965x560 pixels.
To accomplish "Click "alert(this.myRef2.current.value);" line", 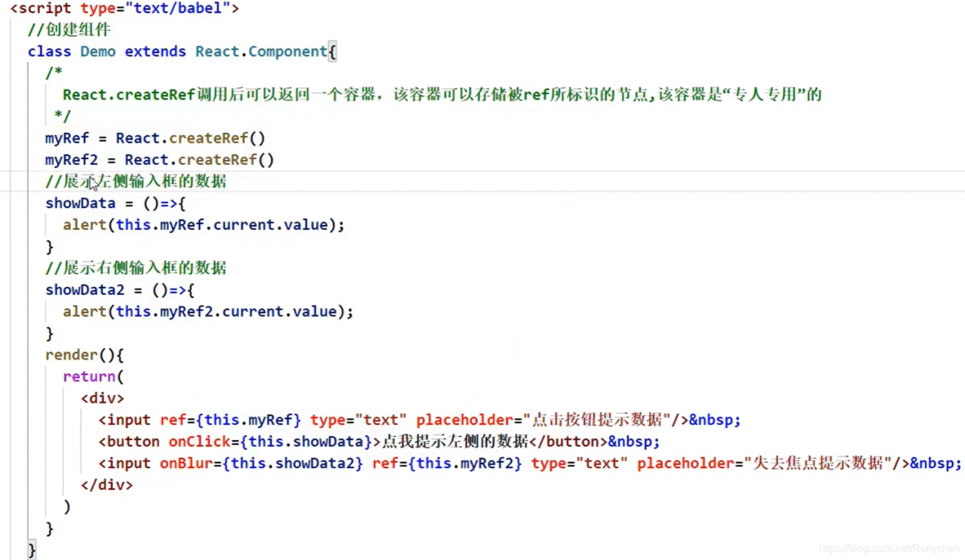I will click(x=208, y=311).
